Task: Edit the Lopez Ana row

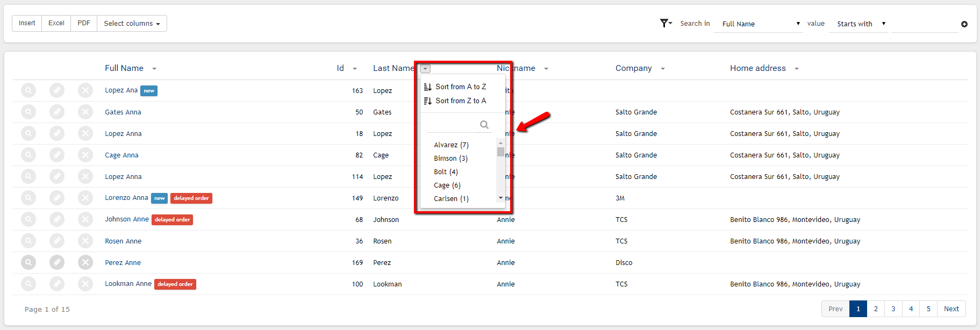Action: pos(57,90)
